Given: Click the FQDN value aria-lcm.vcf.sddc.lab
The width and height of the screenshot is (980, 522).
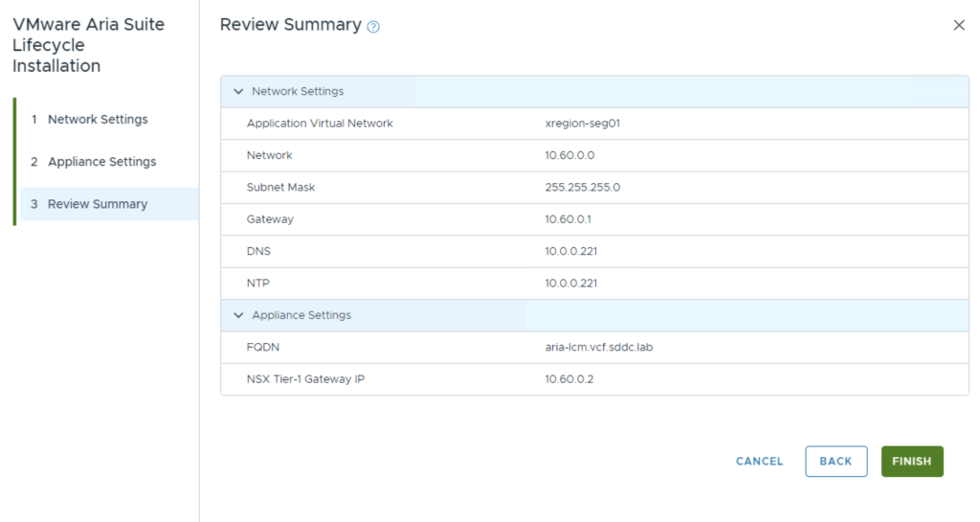Looking at the screenshot, I should click(x=598, y=347).
